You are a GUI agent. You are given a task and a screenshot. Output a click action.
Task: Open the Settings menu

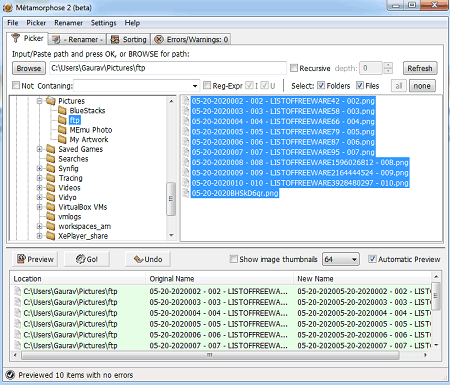103,23
